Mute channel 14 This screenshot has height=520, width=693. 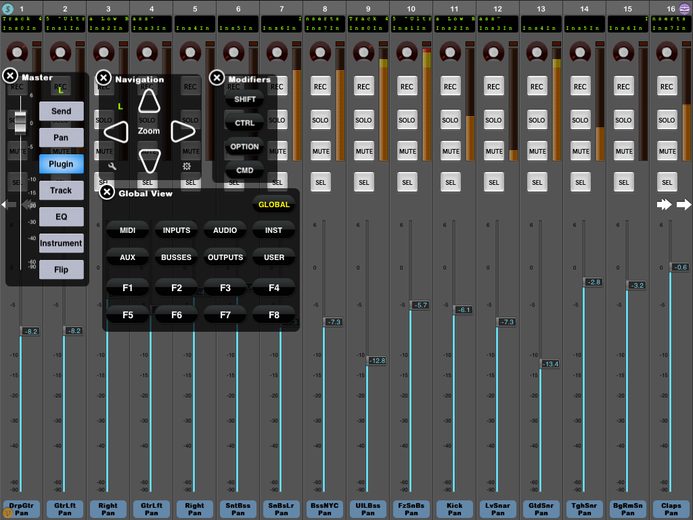pyautogui.click(x=580, y=151)
